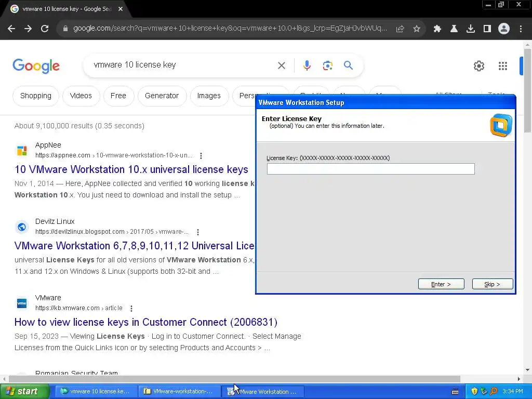Image resolution: width=532 pixels, height=399 pixels.
Task: Open Chrome downloads icon
Action: (471, 29)
